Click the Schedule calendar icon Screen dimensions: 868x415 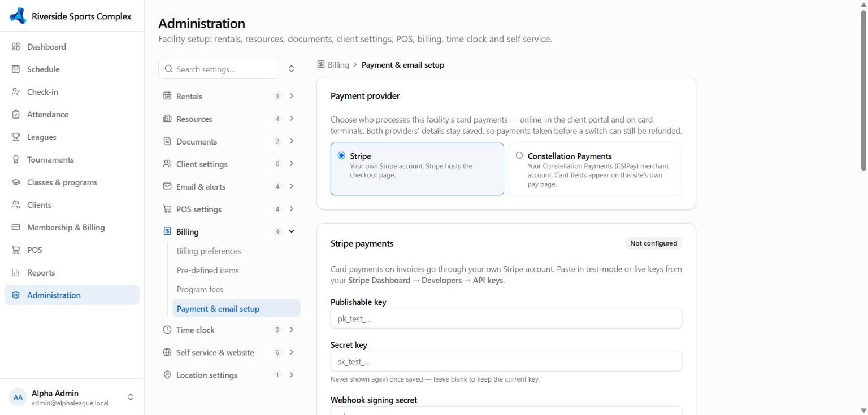pyautogui.click(x=16, y=69)
